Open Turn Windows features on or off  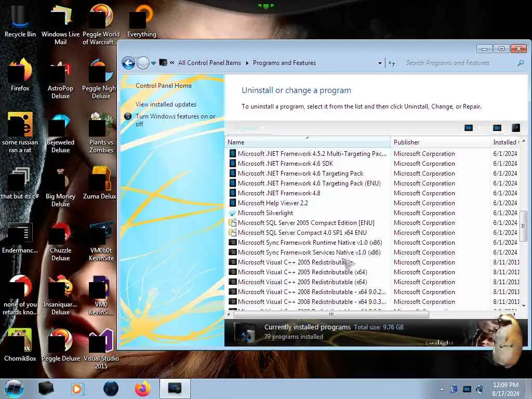pos(176,120)
